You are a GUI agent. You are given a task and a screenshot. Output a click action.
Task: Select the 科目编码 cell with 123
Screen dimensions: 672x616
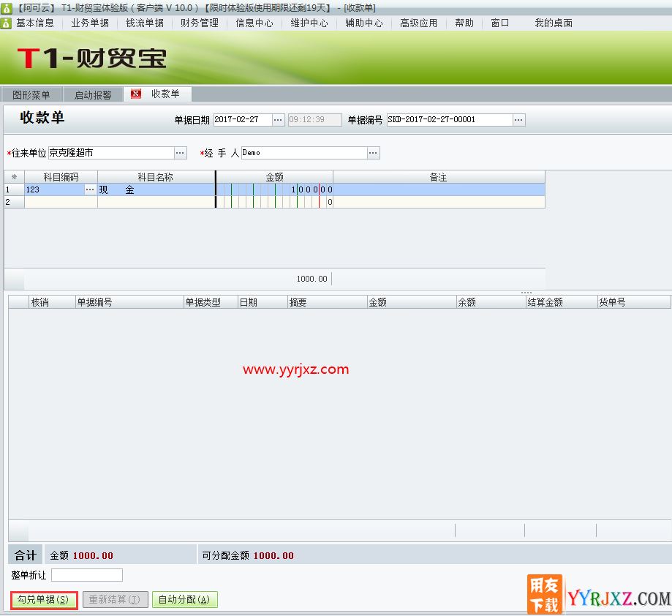click(x=54, y=189)
